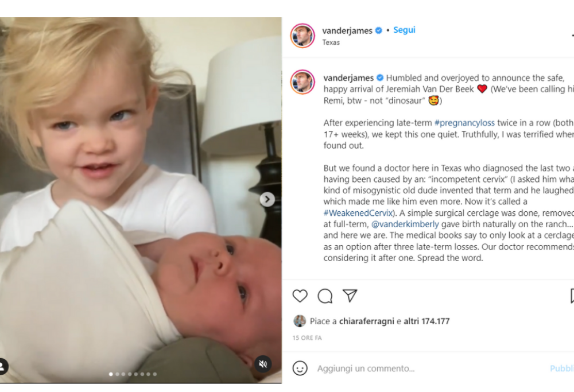Save the post with the bookmark icon
Screen dimensions: 574x392
click(572, 296)
